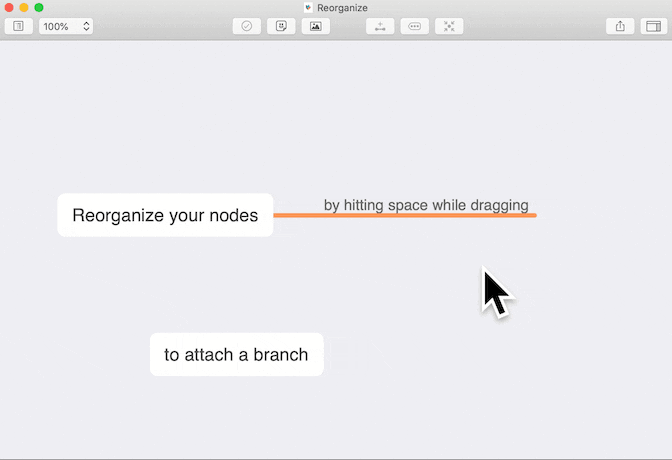Minimize the window with the yellow button
Image resolution: width=672 pixels, height=460 pixels.
coord(24,7)
